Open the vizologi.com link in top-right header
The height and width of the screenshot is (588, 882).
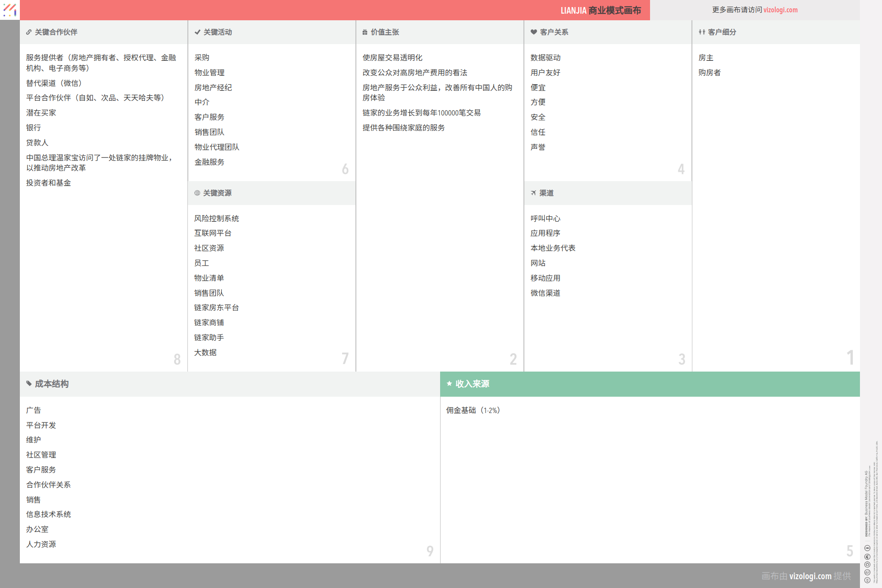tap(780, 10)
